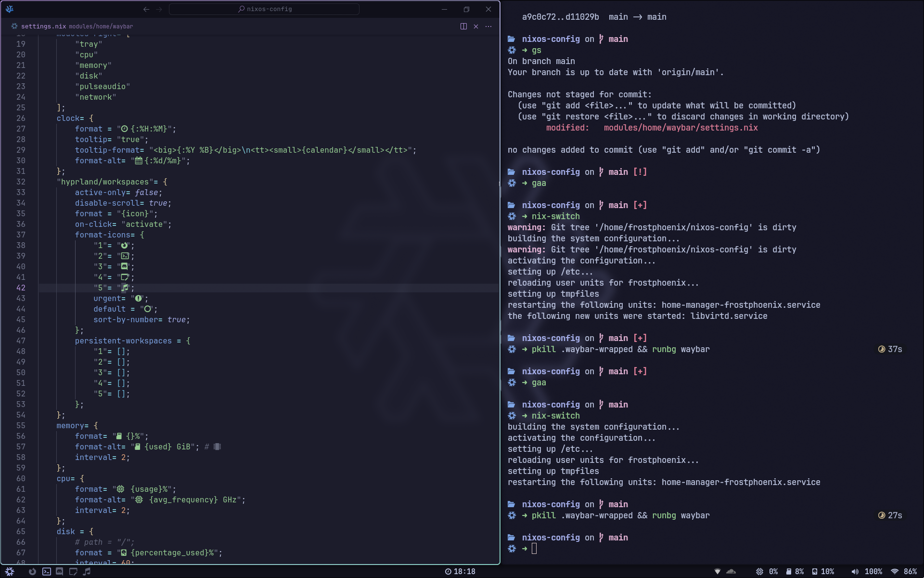Toggle clock format on waybar
924x578 pixels.
[460, 571]
